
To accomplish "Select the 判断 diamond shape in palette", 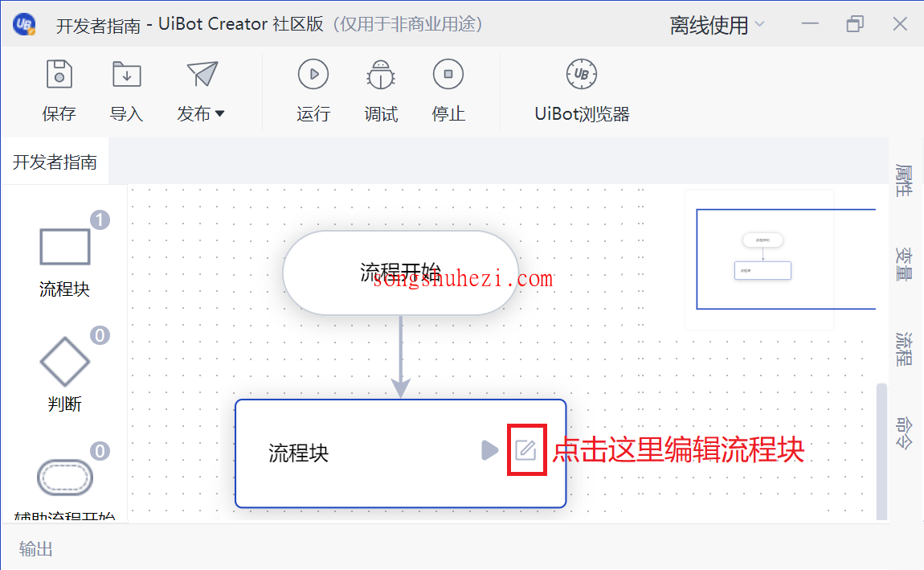I will pyautogui.click(x=65, y=362).
